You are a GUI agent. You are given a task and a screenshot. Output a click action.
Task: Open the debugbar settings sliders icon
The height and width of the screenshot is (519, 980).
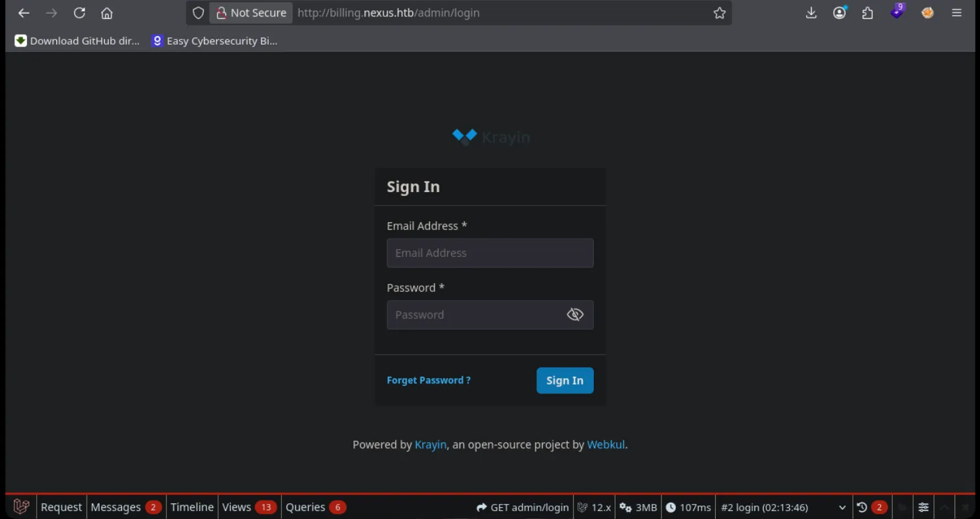[923, 507]
